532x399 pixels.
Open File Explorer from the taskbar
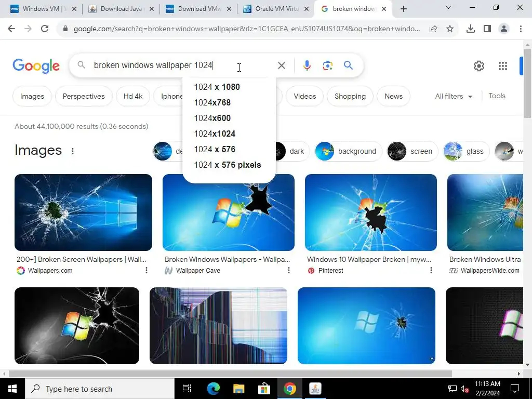239,389
